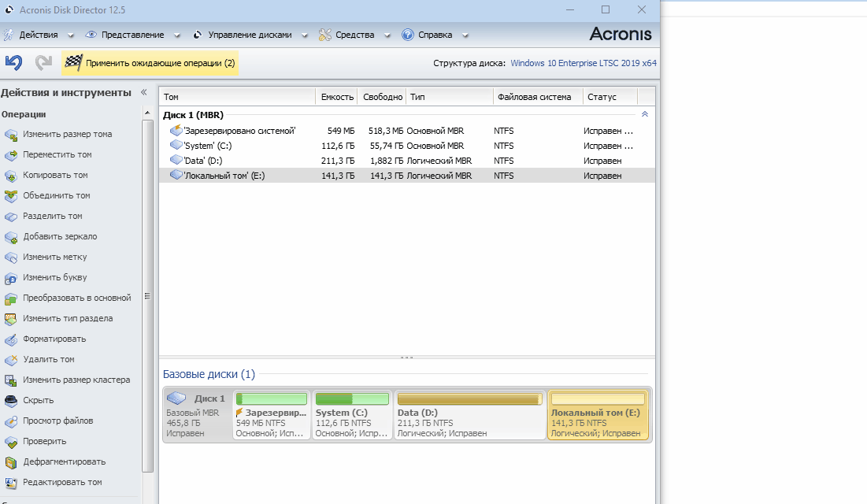Image resolution: width=867 pixels, height=504 pixels.
Task: Click the Change partition type icon
Action: point(11,319)
